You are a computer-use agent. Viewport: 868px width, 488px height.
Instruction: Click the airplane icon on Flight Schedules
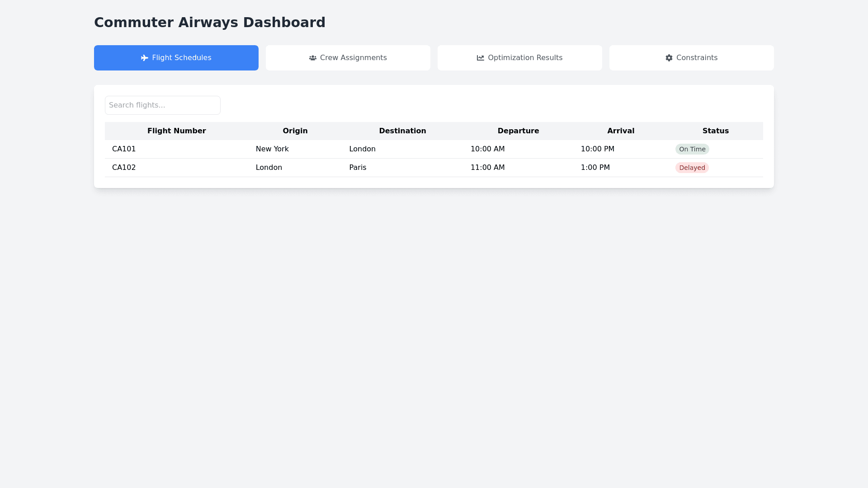(x=145, y=58)
